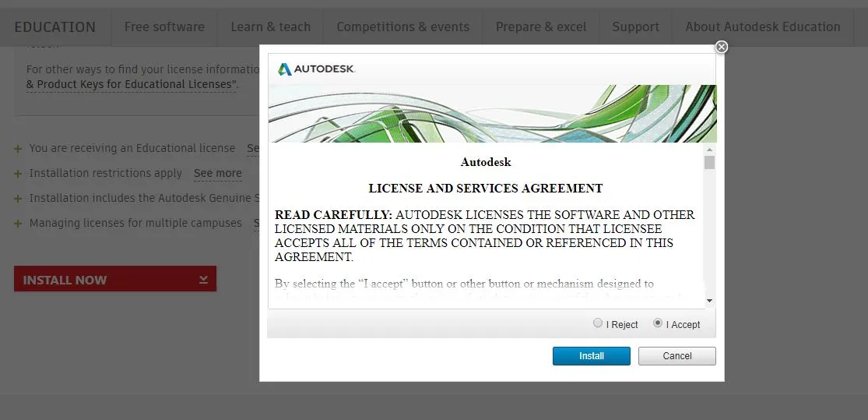This screenshot has width=868, height=420.
Task: Select the I Reject radio button
Action: click(598, 323)
